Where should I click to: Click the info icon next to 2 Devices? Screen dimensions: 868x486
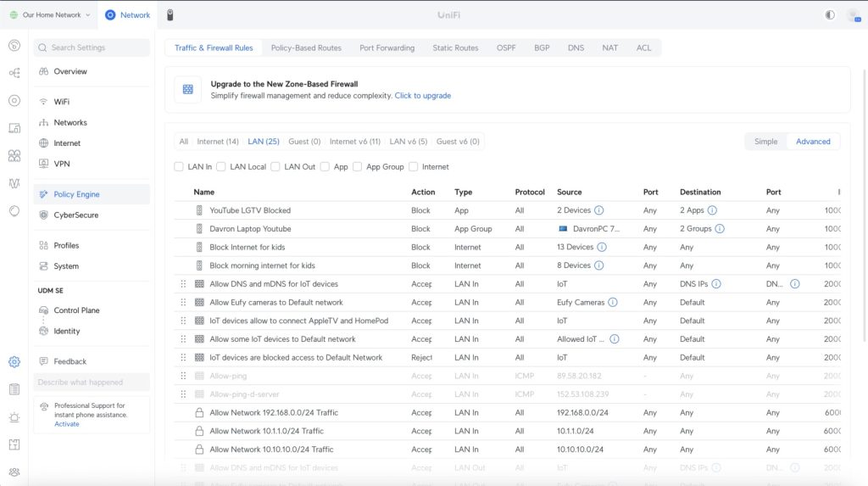click(599, 210)
